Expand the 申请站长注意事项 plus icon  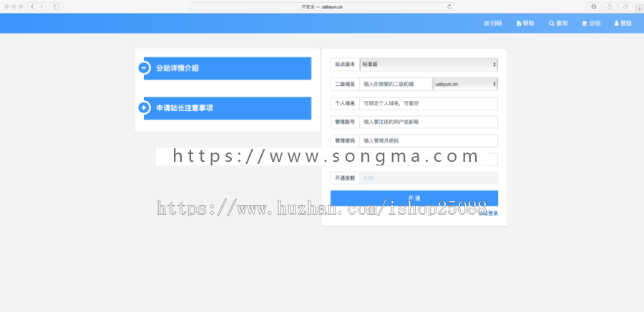click(x=144, y=107)
